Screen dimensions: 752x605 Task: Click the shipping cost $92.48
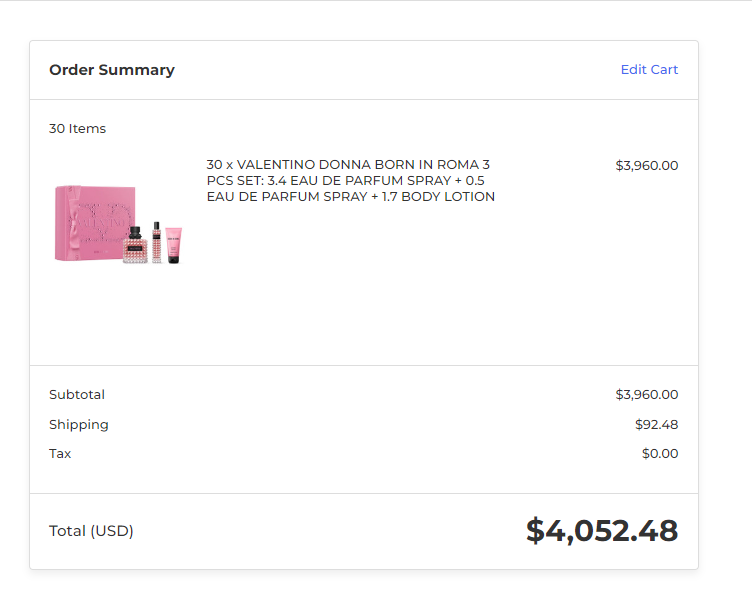click(x=656, y=425)
